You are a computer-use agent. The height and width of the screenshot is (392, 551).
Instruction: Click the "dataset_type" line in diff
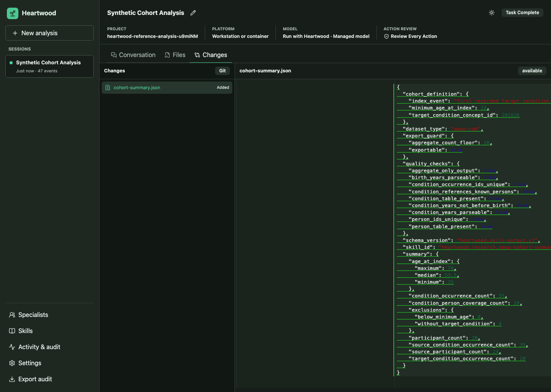[440, 129]
